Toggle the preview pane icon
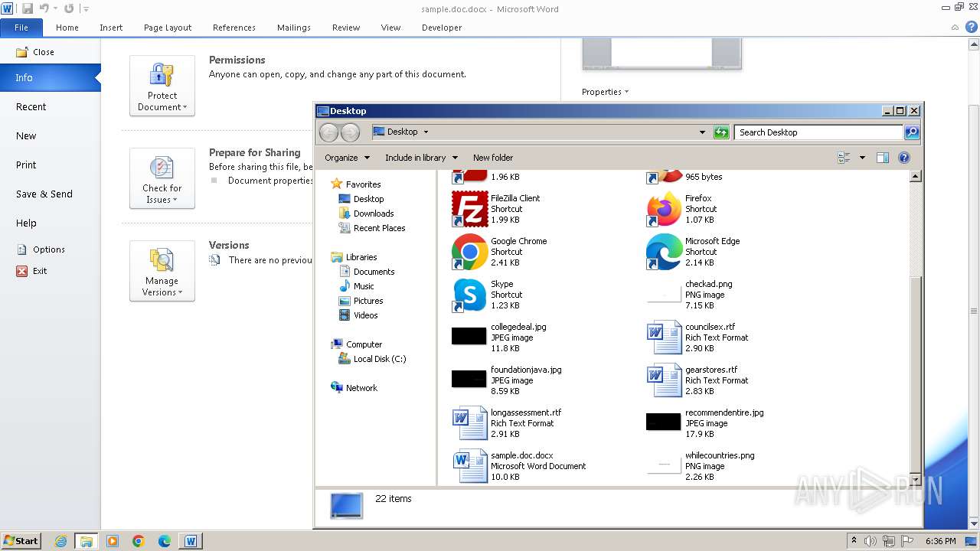Image resolution: width=980 pixels, height=551 pixels. tap(882, 158)
